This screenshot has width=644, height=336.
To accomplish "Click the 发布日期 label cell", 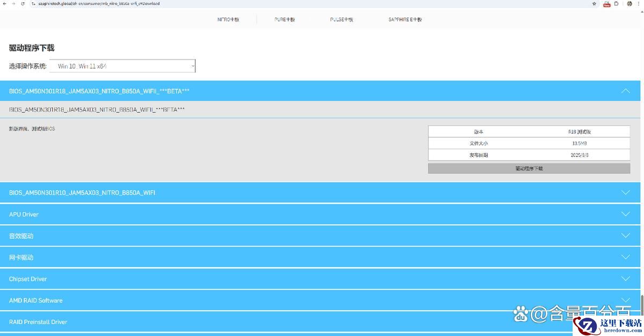I will [479, 155].
